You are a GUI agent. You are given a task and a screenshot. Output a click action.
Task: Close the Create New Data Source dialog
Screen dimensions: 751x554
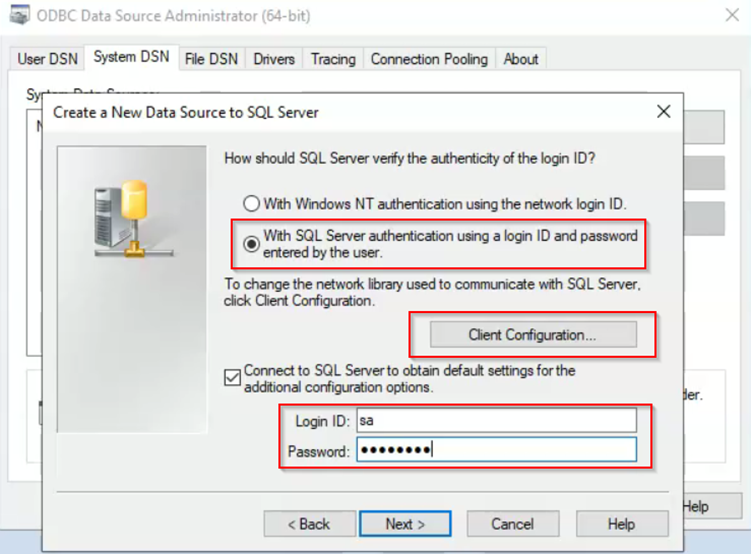pos(663,112)
